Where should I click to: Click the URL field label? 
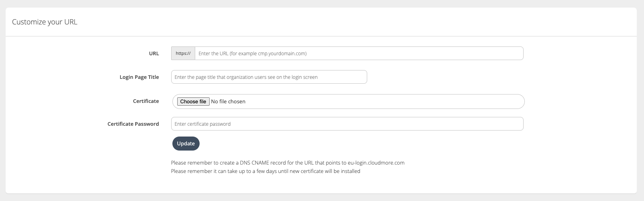(x=154, y=53)
